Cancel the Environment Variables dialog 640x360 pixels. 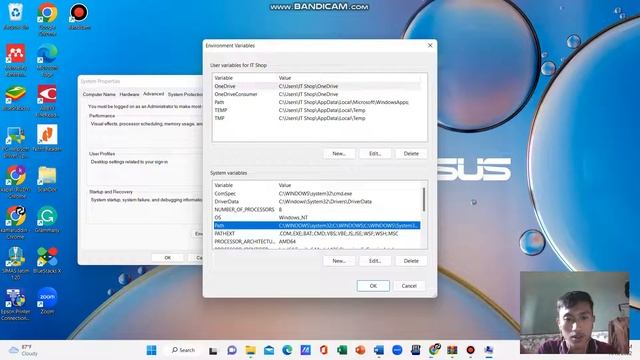pos(409,286)
